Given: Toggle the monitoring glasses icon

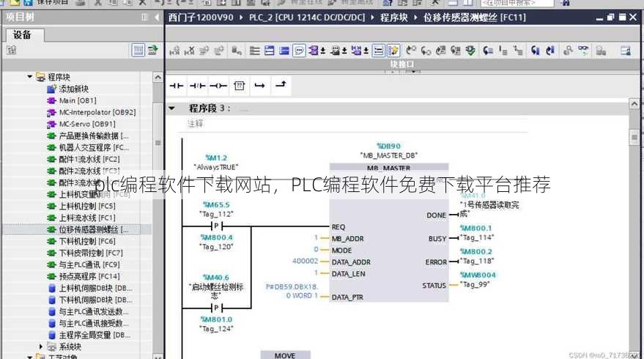Looking at the screenshot, I should point(583,50).
